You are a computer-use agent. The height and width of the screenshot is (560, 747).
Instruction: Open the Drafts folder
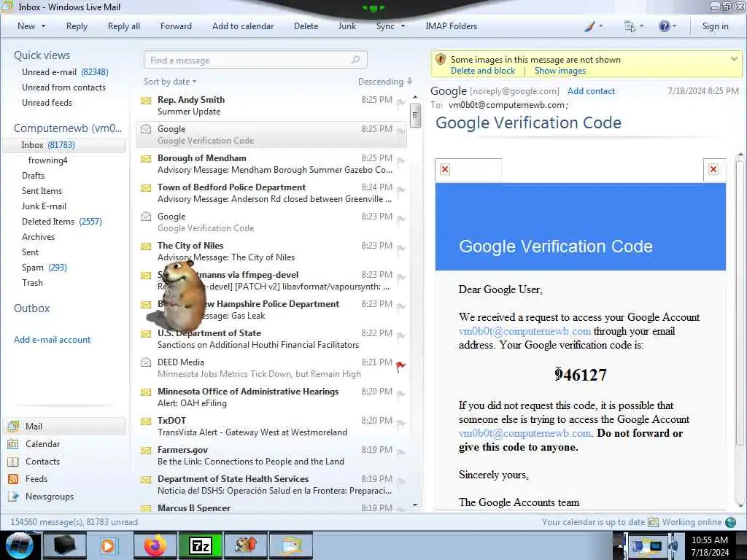tap(33, 175)
